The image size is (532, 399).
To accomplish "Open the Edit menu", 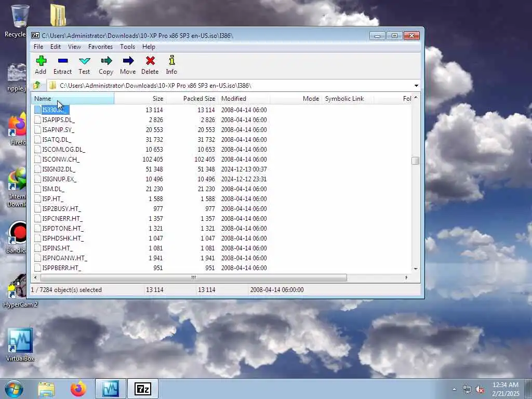I will click(x=56, y=46).
